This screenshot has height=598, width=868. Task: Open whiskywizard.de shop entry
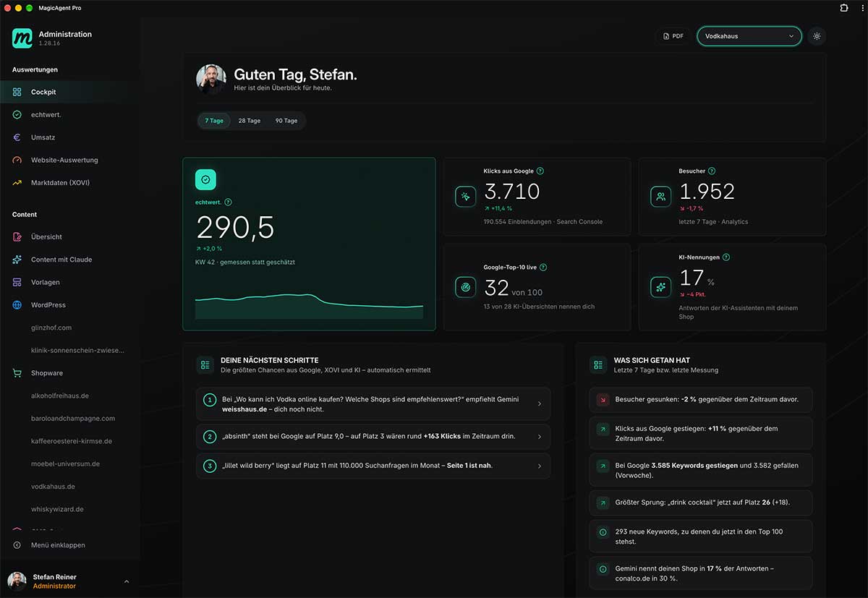57,509
